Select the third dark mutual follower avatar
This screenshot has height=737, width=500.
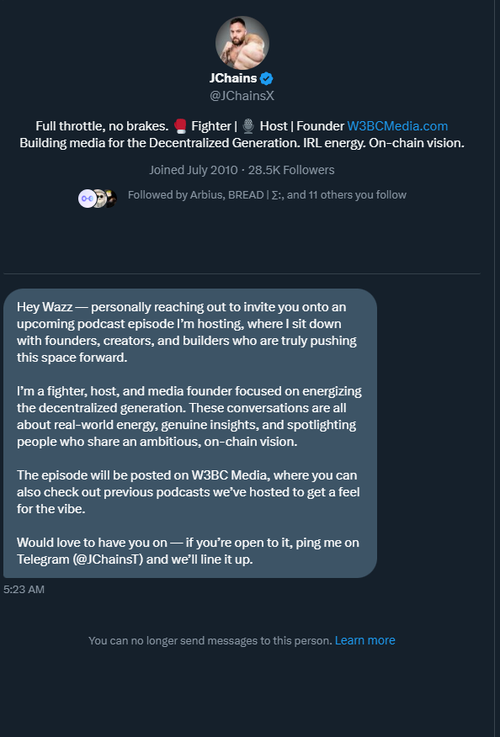[x=110, y=198]
